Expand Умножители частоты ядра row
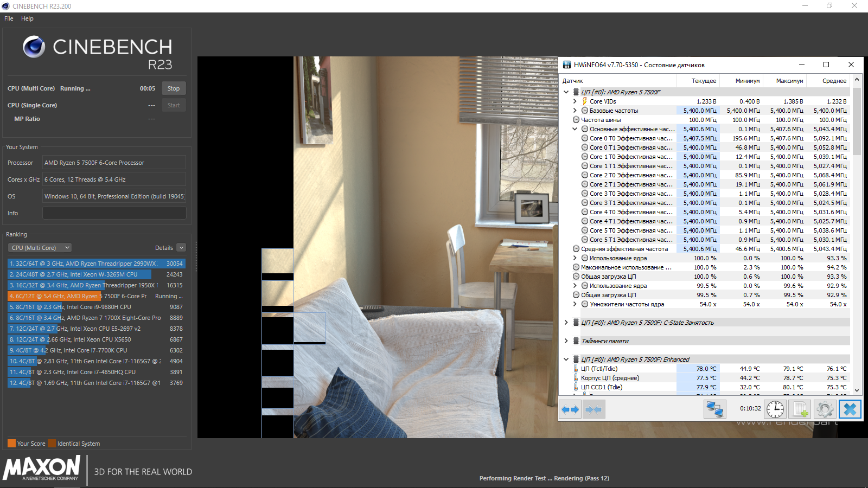 575,304
